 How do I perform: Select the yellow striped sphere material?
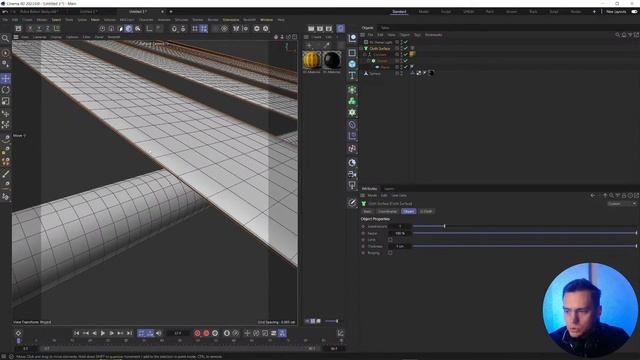312,60
